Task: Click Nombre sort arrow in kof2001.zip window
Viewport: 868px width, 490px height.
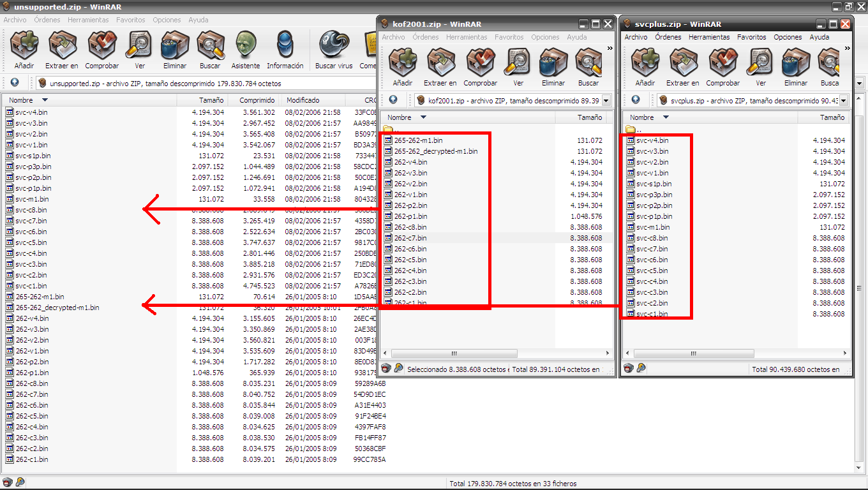Action: [423, 117]
